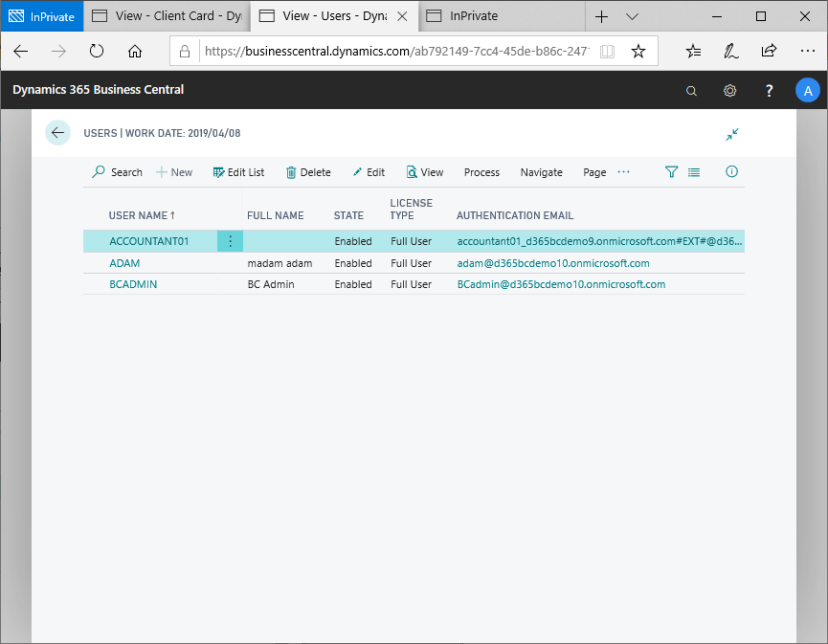Switch to the InPrivate tab
The width and height of the screenshot is (828, 644).
point(502,16)
